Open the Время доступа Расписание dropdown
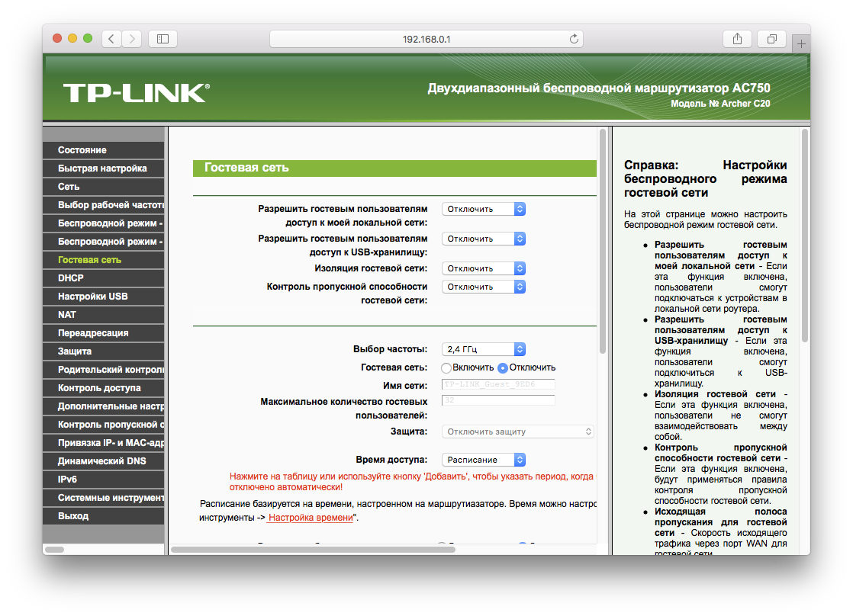Viewport: 853px width, 616px height. coord(484,460)
